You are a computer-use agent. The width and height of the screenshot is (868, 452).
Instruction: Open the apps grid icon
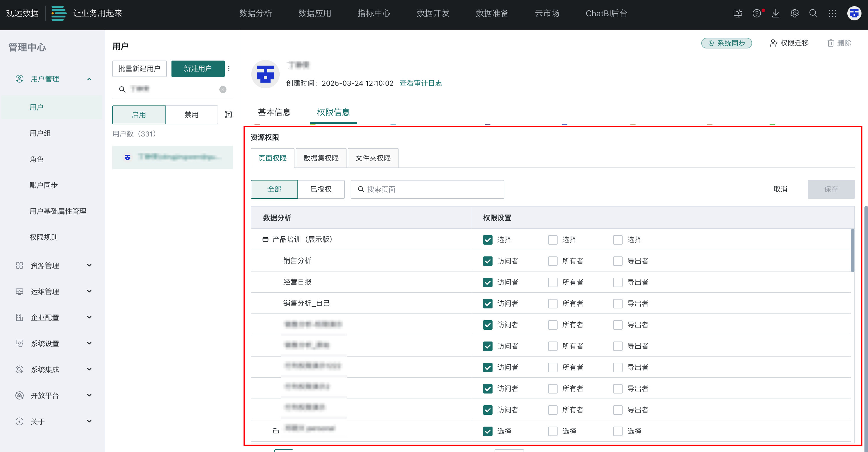coord(832,14)
